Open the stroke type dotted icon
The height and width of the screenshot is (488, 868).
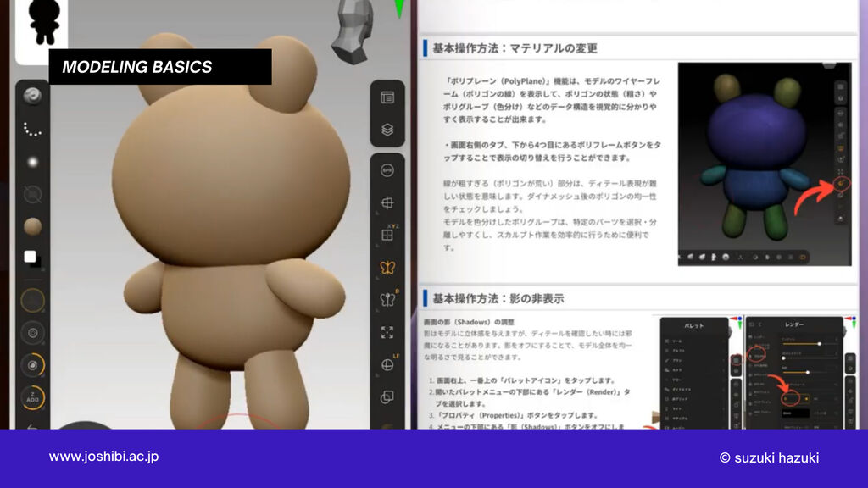click(33, 129)
